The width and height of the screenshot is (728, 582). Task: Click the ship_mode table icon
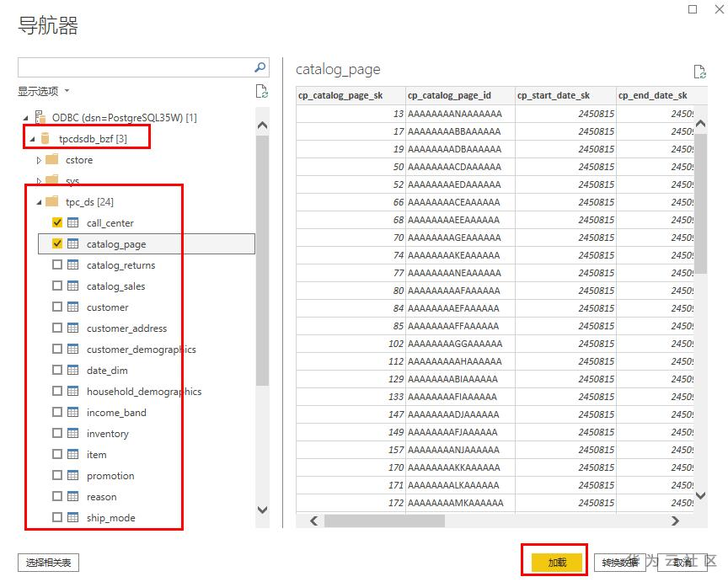73,517
